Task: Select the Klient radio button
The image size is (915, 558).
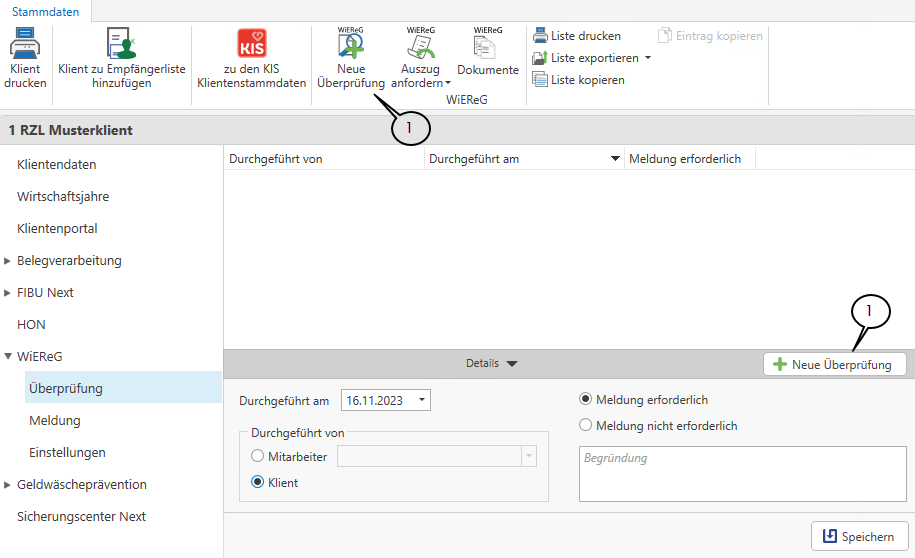Action: [258, 483]
